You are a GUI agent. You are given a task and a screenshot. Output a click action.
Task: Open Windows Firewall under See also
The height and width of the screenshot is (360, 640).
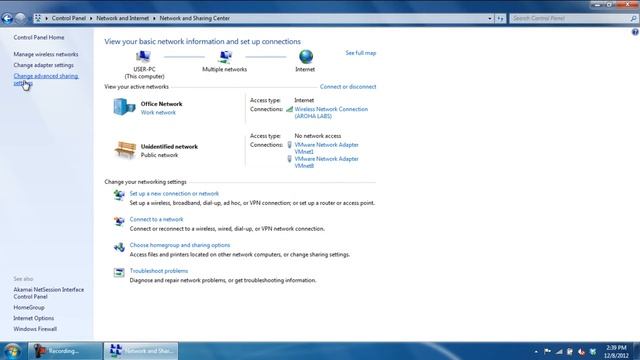tap(35, 329)
